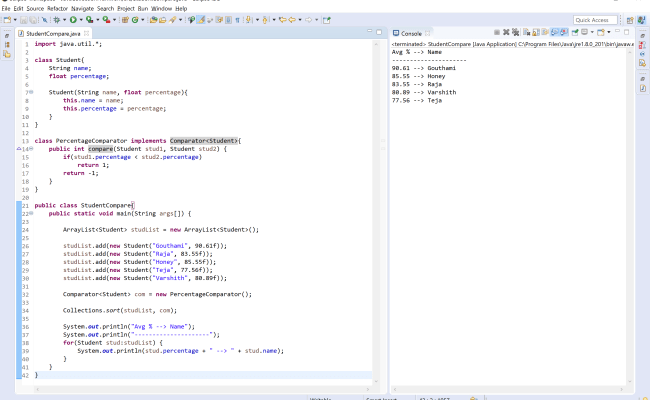Screen dimensions: 650x400
Task: Click the Clear Console icon
Action: coord(526,32)
